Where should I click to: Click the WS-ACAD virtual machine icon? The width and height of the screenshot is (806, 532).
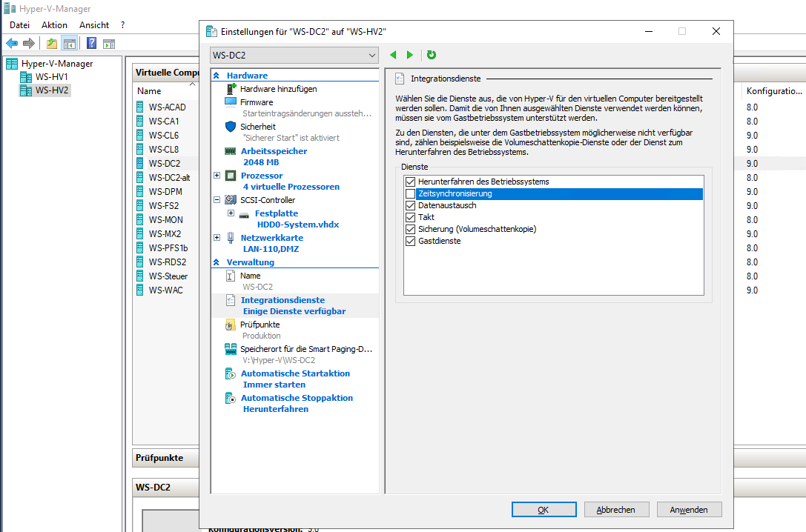[x=140, y=107]
